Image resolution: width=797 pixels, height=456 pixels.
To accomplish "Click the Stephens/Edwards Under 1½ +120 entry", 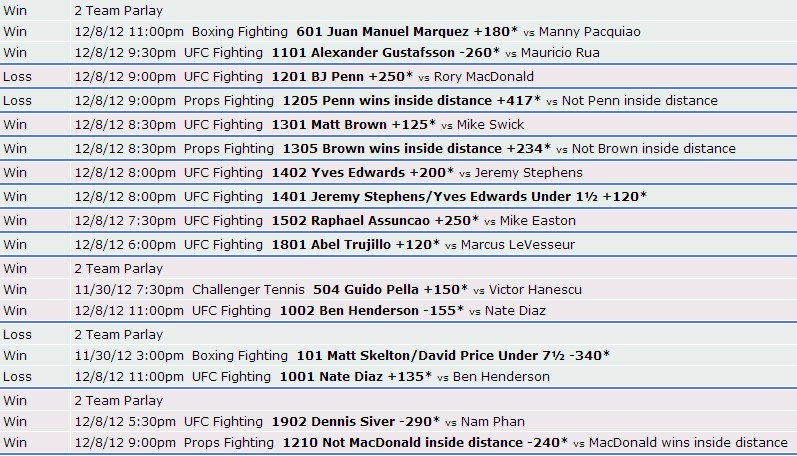I will 459,196.
